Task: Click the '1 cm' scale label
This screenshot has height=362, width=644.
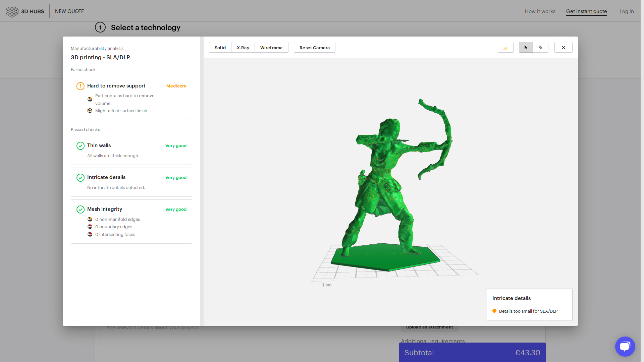Action: coord(327,285)
